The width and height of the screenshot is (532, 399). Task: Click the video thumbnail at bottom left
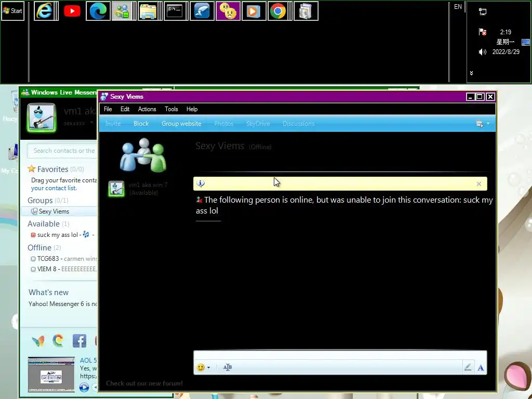tap(51, 374)
